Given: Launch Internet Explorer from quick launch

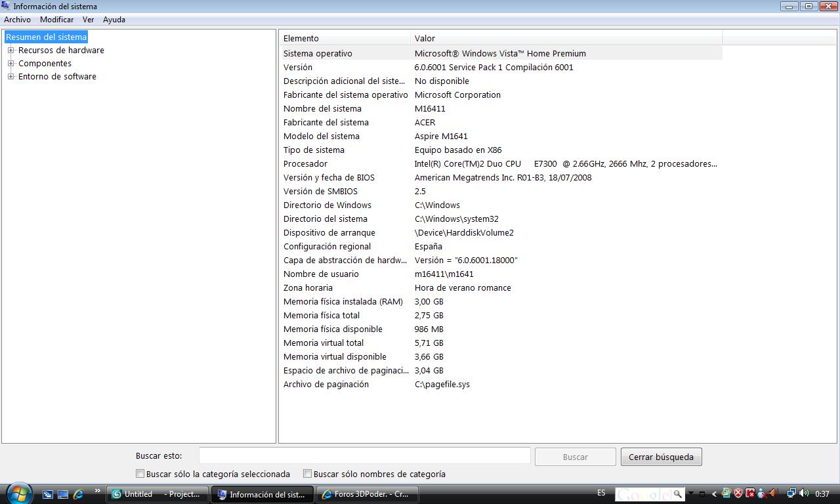Looking at the screenshot, I should (78, 494).
